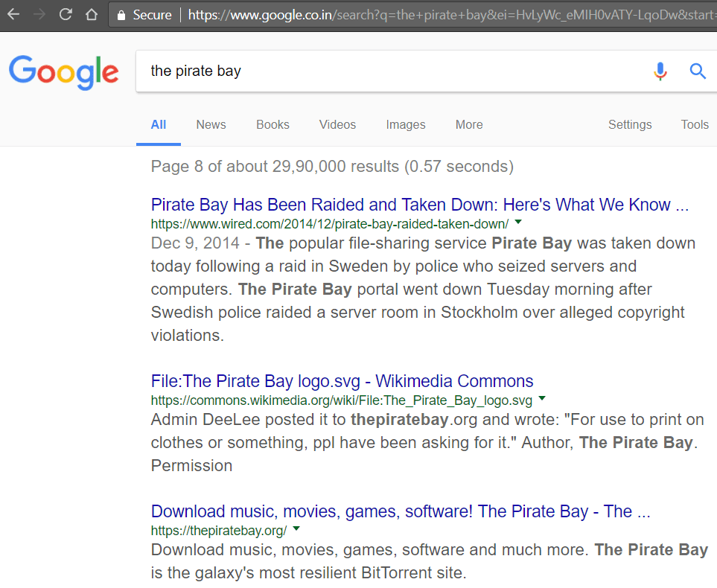Open the Books results tab

[273, 124]
